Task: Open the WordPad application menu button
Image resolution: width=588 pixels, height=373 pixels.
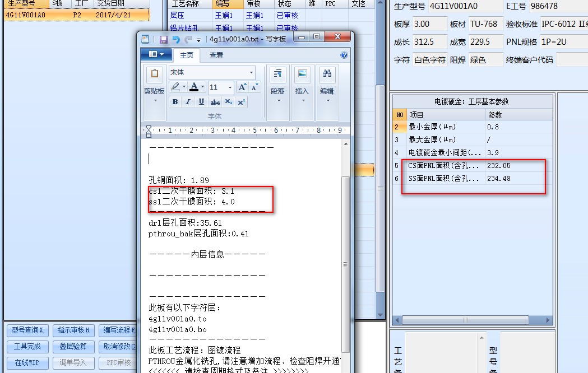Action: tap(156, 54)
